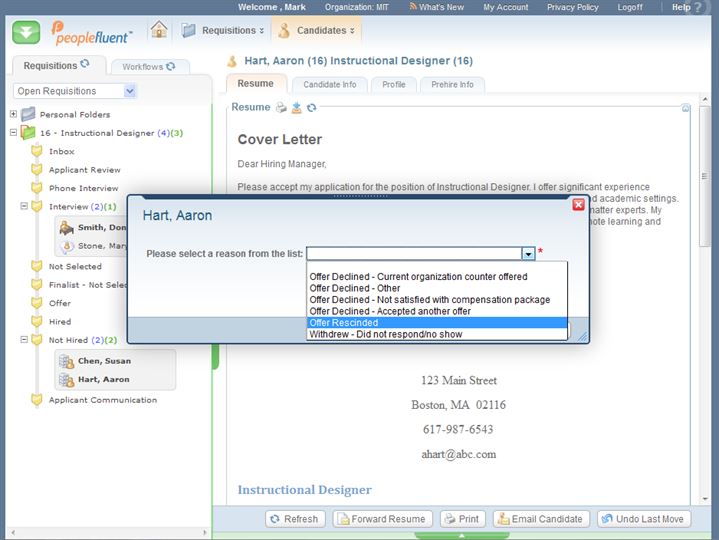Select Withdrew - Did not respond/no show

(385, 334)
